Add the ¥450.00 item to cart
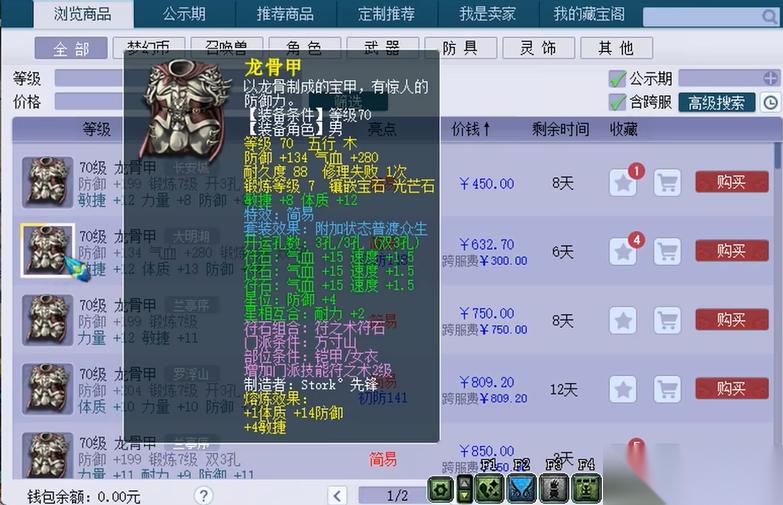The image size is (783, 505). point(668,182)
